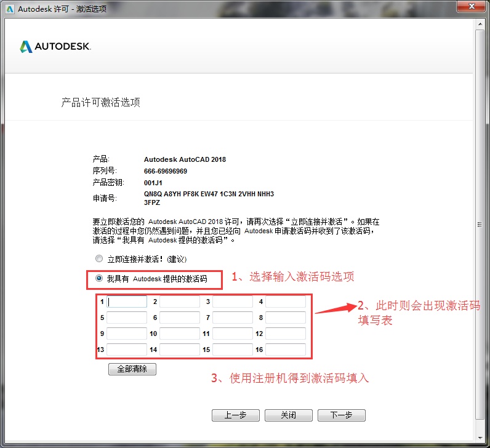Select the 立即连接并激活 radio option
This screenshot has width=490, height=448.
click(99, 259)
